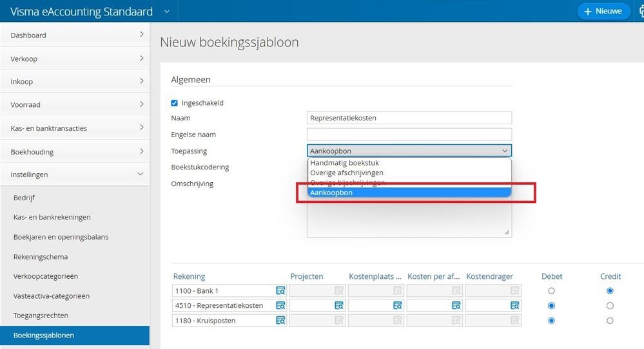Click the Nieuwe button
Viewport: 644px width, 349px height.
tap(603, 11)
